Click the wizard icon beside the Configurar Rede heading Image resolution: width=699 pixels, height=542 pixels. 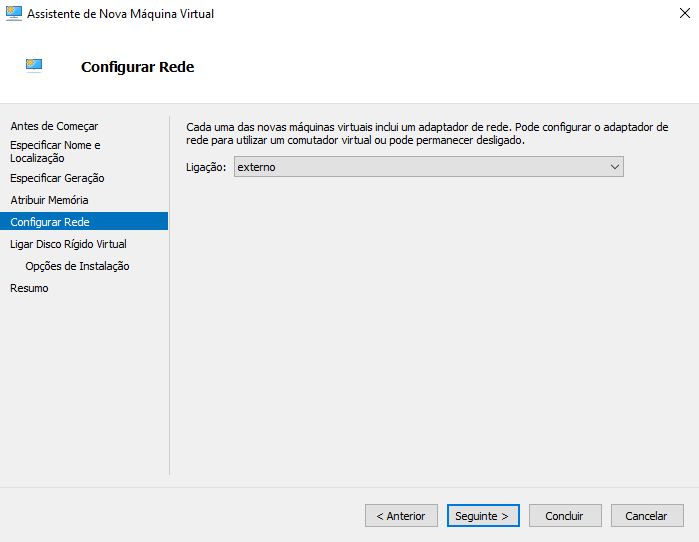[34, 66]
